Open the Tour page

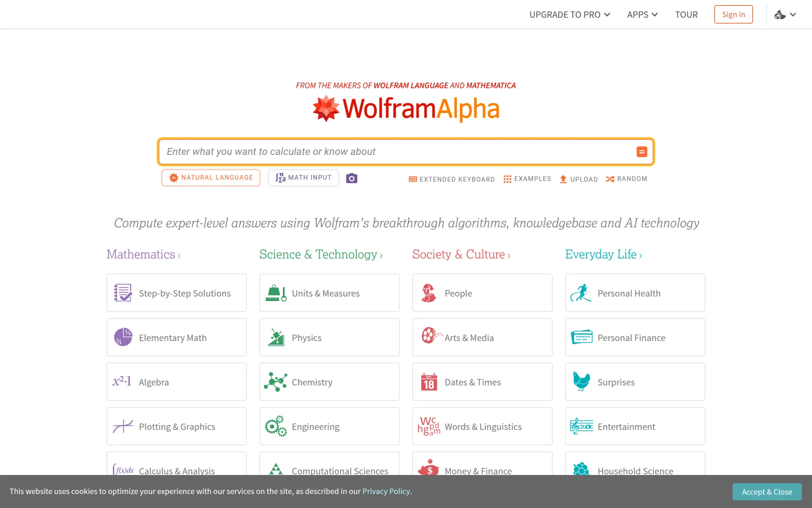click(x=686, y=15)
